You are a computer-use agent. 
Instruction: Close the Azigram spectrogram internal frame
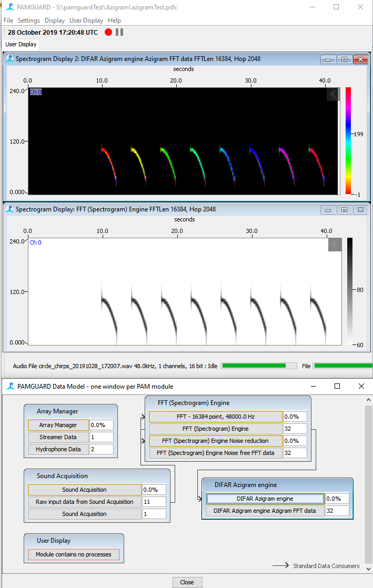pyautogui.click(x=360, y=59)
